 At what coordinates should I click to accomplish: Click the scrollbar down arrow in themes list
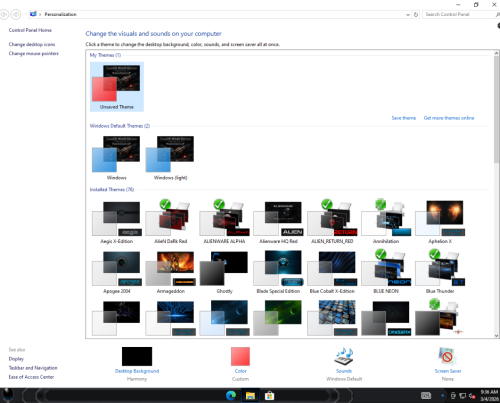tap(496, 336)
